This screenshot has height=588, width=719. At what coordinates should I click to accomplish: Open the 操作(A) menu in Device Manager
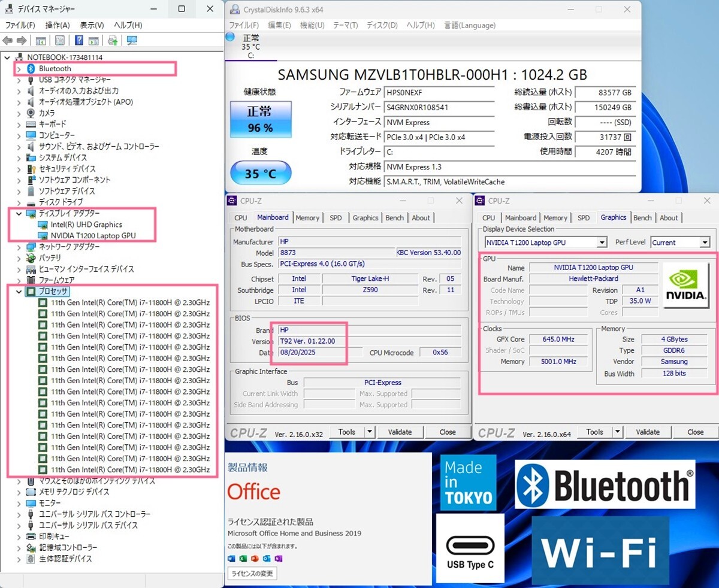[58, 25]
